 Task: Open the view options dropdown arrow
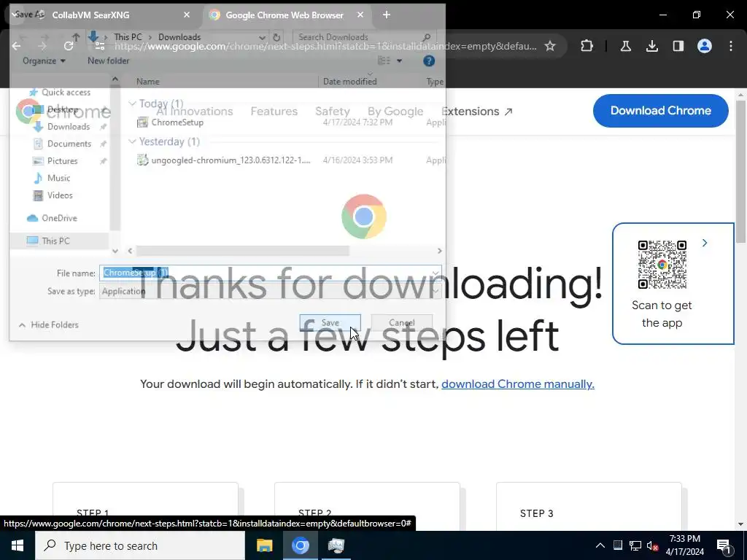click(x=399, y=61)
